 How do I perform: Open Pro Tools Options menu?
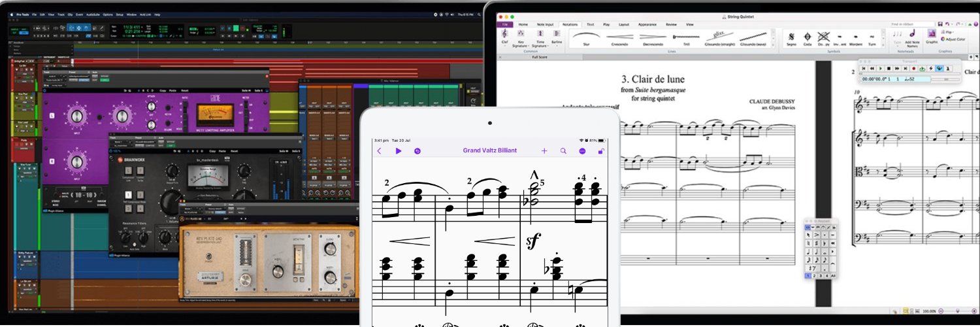(x=108, y=14)
